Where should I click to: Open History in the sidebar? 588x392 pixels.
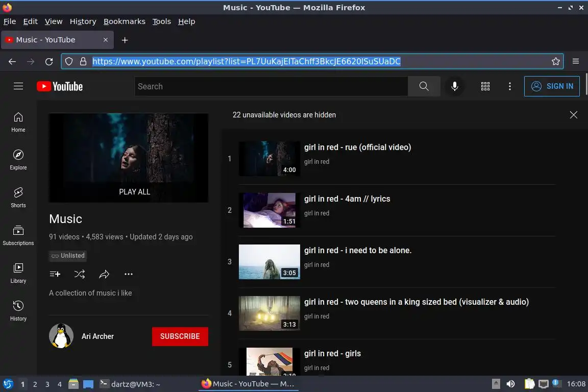18,311
